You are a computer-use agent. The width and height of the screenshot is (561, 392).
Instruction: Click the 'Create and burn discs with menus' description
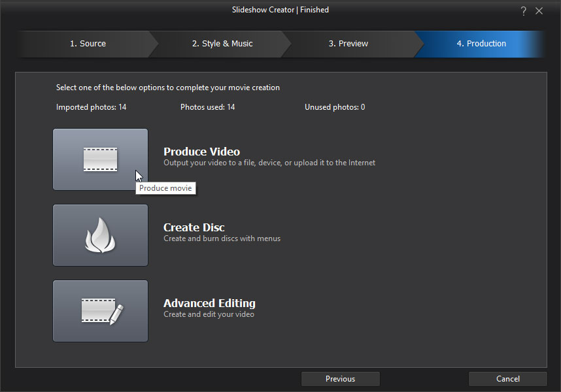(x=222, y=238)
